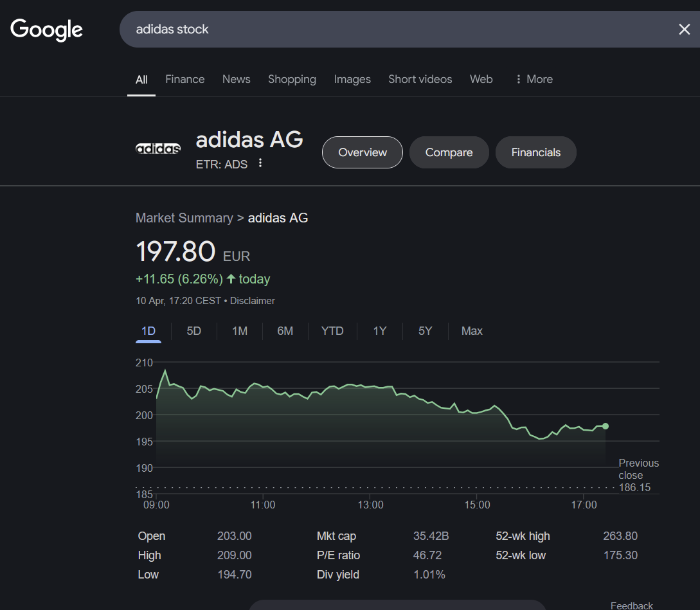Image resolution: width=700 pixels, height=610 pixels.
Task: Open the adidas logo thumbnail
Action: [x=158, y=148]
